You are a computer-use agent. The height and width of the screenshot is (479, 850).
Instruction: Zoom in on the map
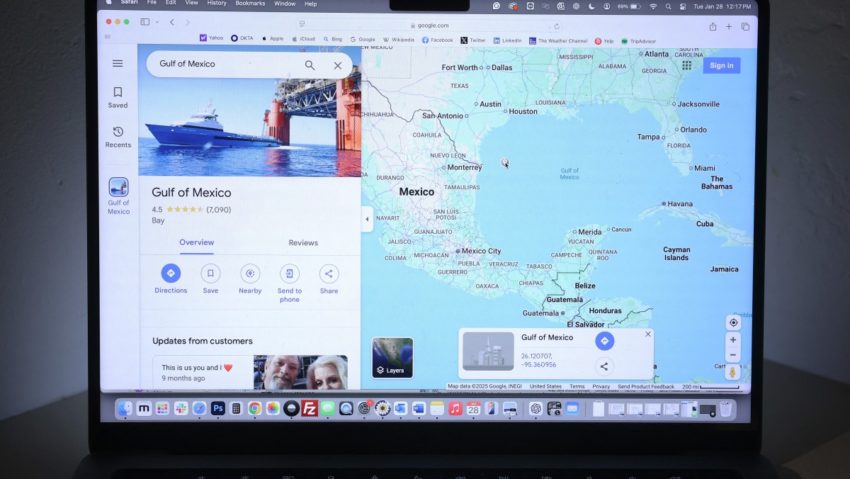point(733,340)
